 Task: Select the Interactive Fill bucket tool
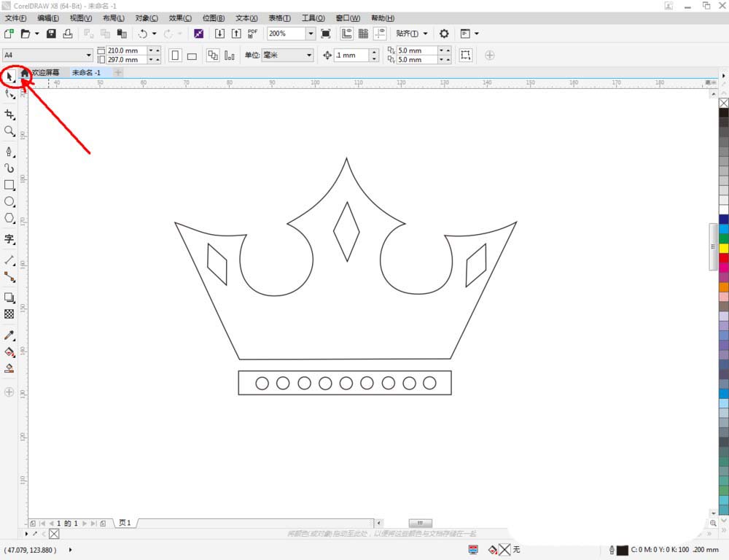[9, 351]
